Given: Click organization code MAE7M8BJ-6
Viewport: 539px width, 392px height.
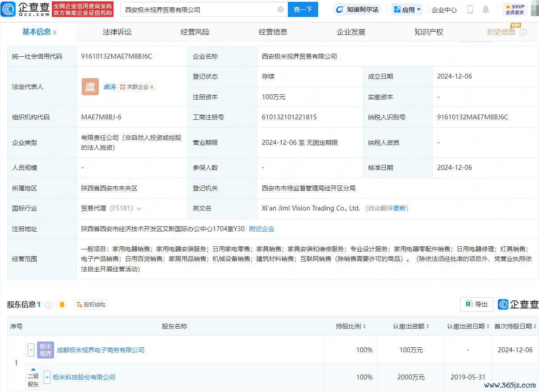Looking at the screenshot, I should tap(101, 117).
